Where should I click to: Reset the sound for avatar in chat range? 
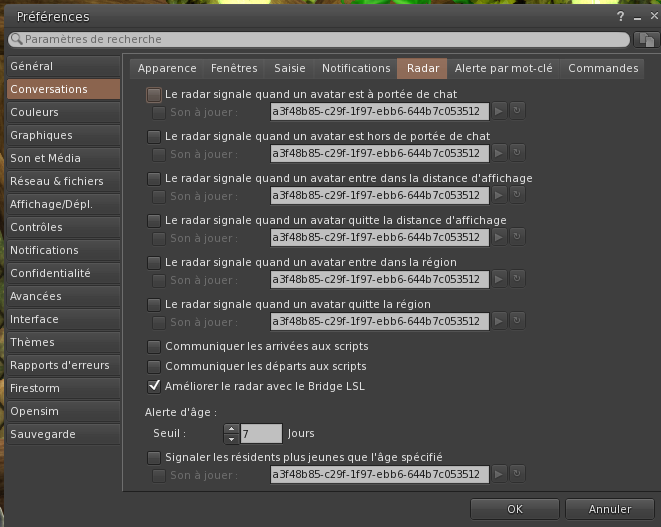(x=517, y=111)
